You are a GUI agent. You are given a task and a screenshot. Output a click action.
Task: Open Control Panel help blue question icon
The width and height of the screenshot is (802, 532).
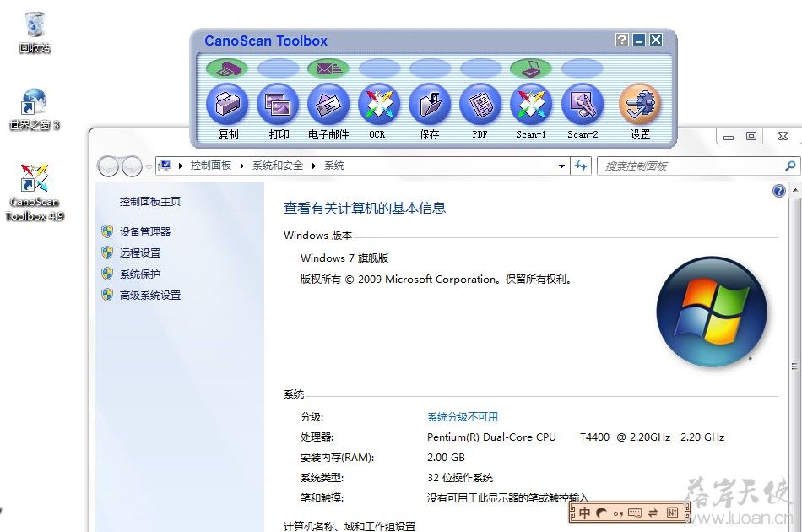(x=779, y=191)
